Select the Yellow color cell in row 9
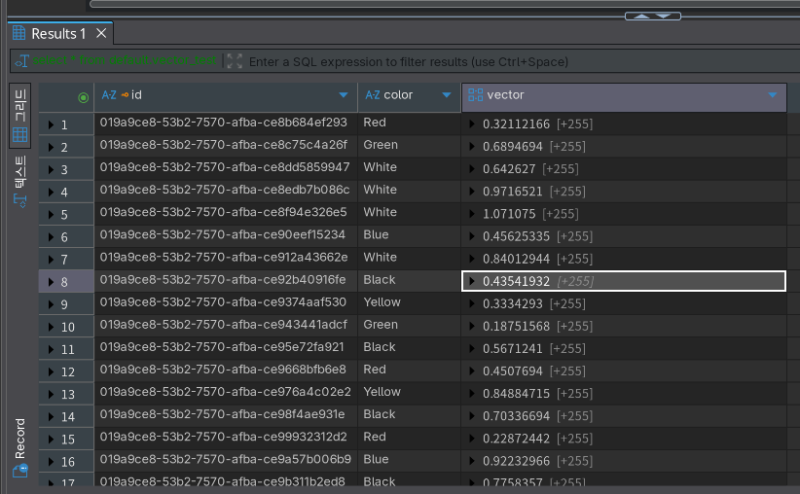The image size is (800, 494). pyautogui.click(x=382, y=302)
